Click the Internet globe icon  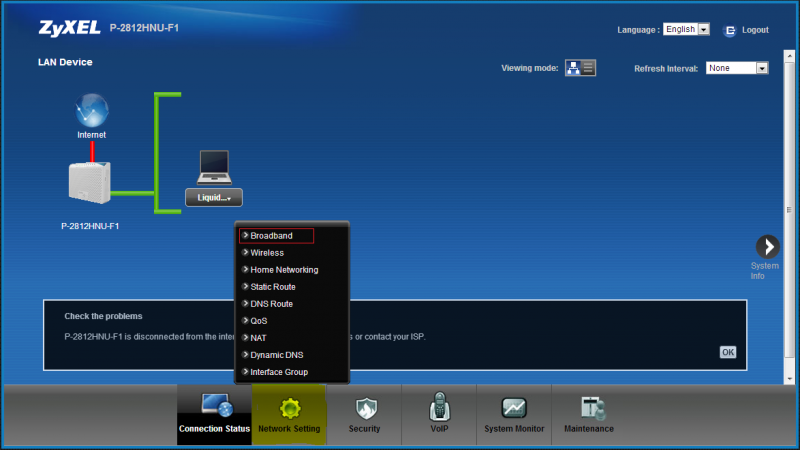pos(92,110)
